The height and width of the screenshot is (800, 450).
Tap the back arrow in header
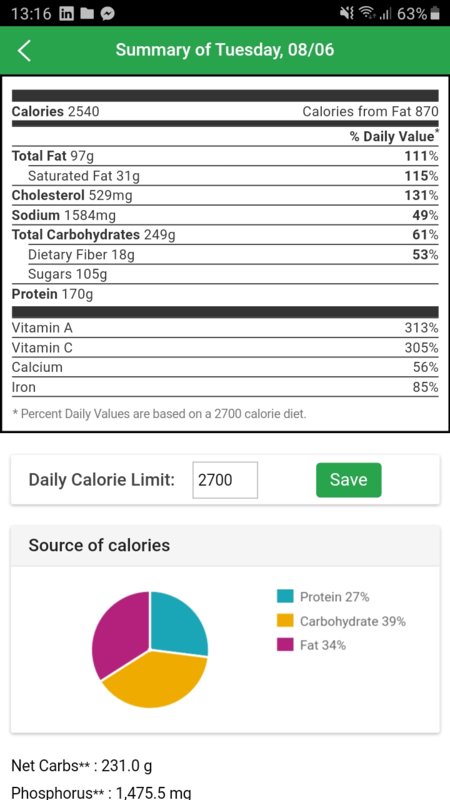(x=24, y=51)
